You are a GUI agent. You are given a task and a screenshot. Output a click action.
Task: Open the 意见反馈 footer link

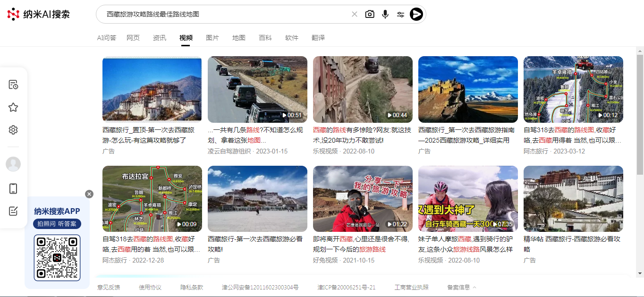click(x=109, y=287)
